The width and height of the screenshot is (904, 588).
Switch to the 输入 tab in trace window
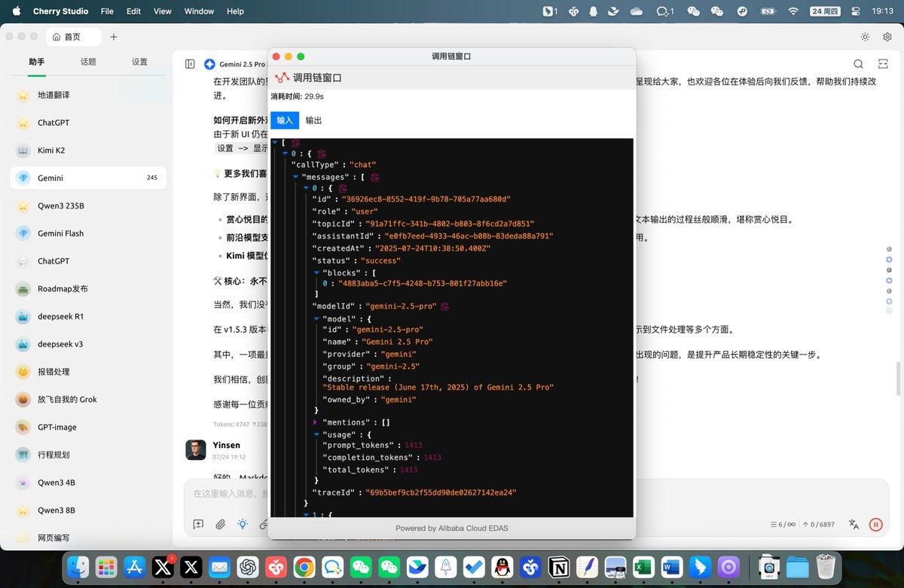(285, 120)
